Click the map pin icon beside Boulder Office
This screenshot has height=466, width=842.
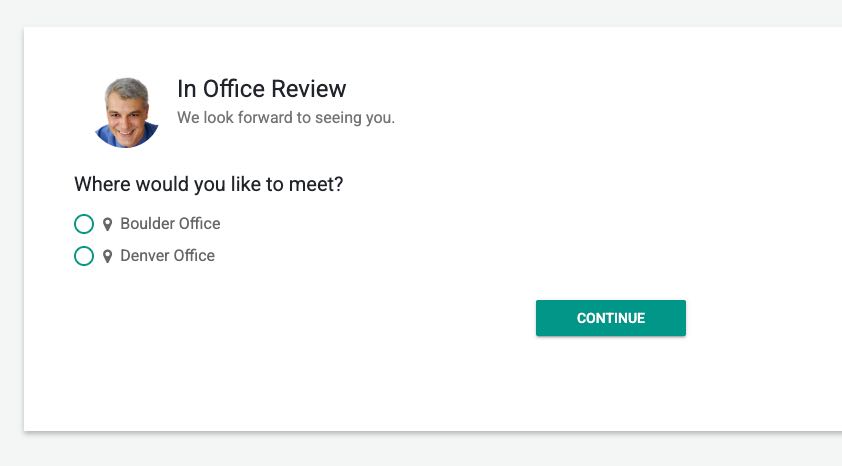pos(107,225)
